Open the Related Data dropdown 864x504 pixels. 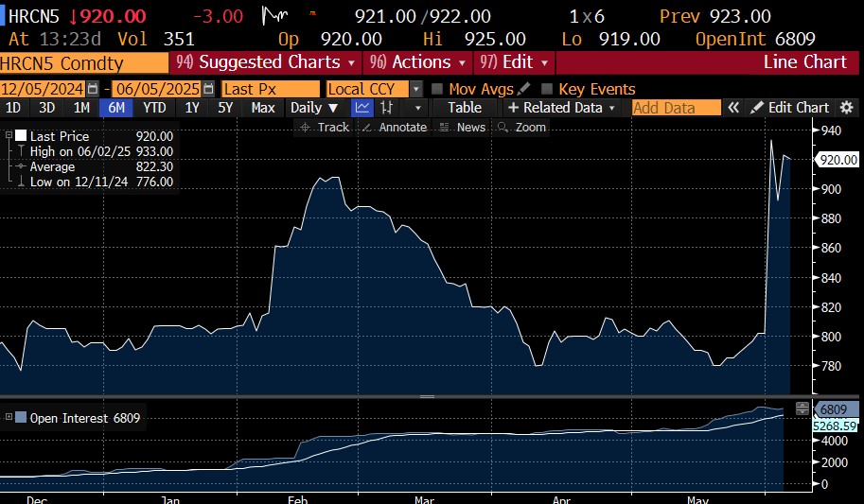(562, 108)
